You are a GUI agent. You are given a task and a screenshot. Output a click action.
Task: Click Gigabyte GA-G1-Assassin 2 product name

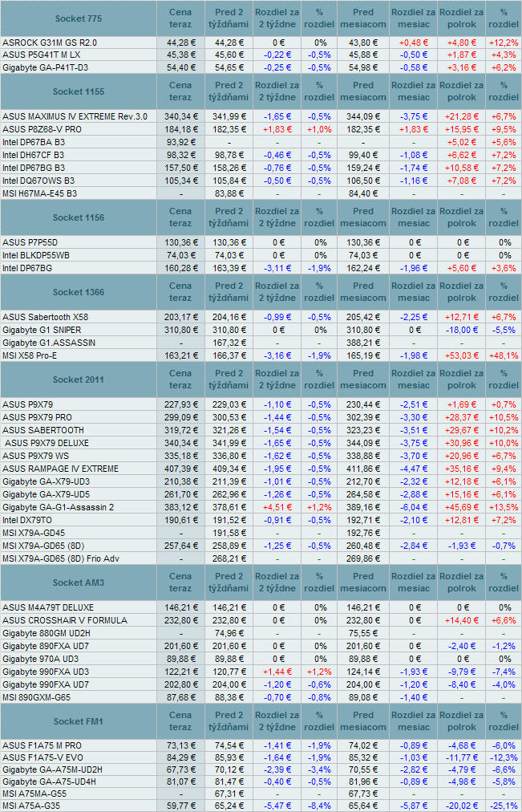(58, 507)
